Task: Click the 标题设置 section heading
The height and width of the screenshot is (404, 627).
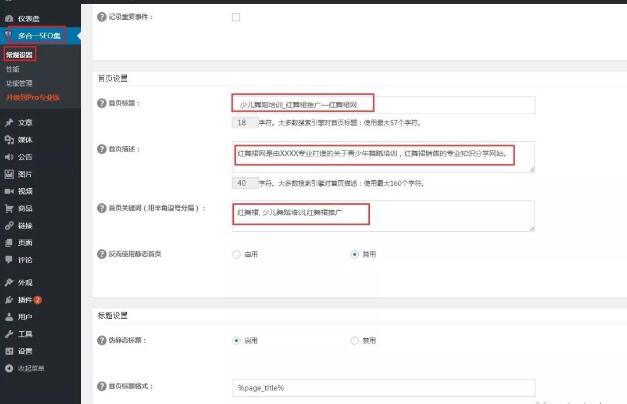Action: [113, 316]
